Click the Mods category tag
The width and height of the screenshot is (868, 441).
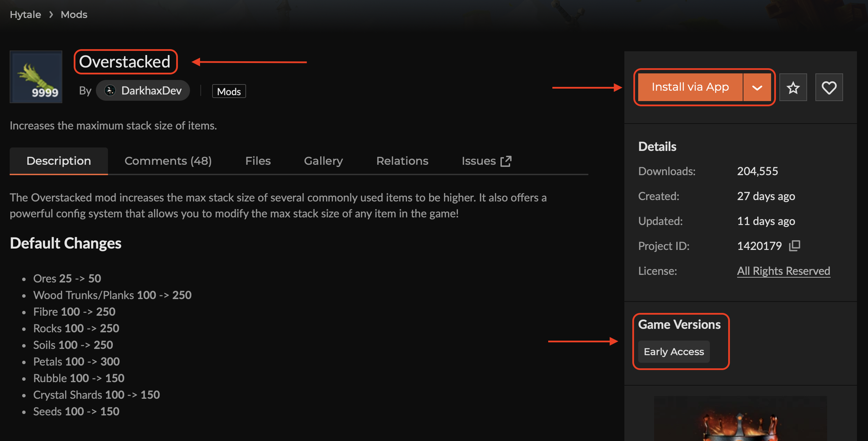(229, 91)
